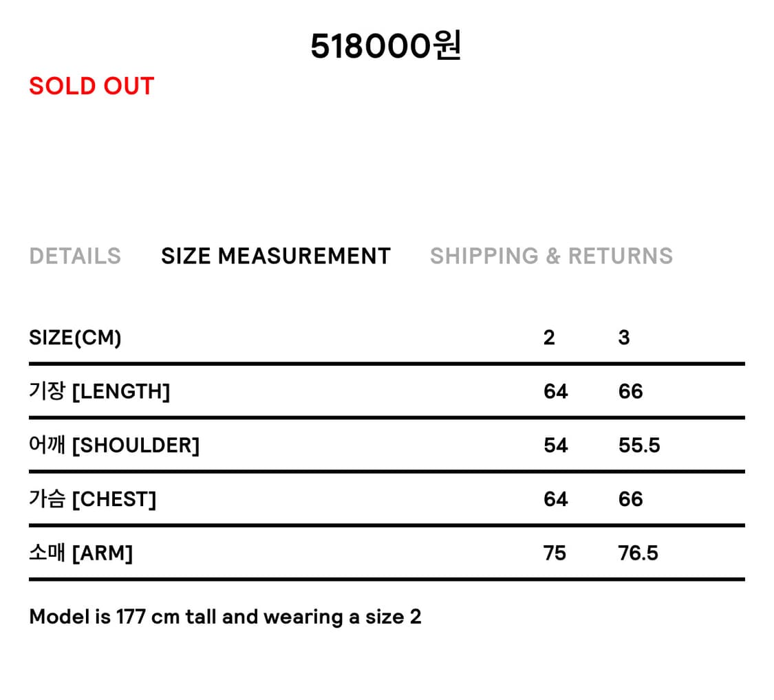Switch to SHIPPING & RETURNS tab

click(551, 256)
